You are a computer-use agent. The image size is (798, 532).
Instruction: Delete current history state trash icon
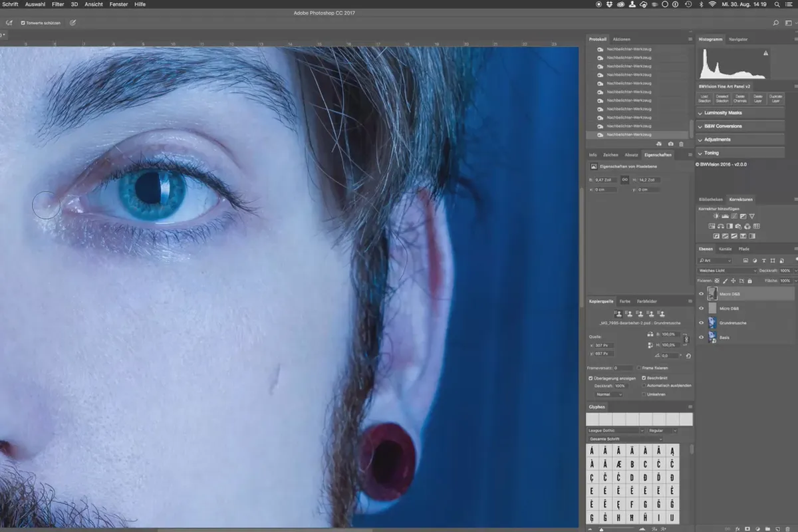681,144
